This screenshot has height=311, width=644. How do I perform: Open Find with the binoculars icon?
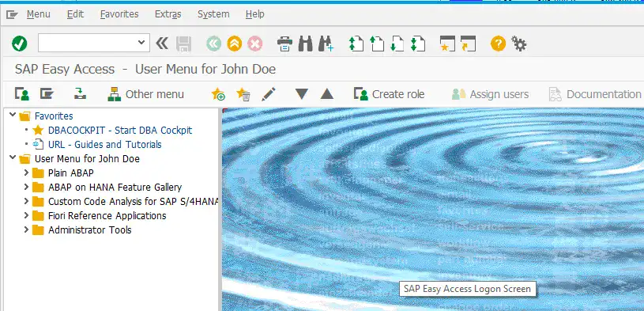coord(305,44)
